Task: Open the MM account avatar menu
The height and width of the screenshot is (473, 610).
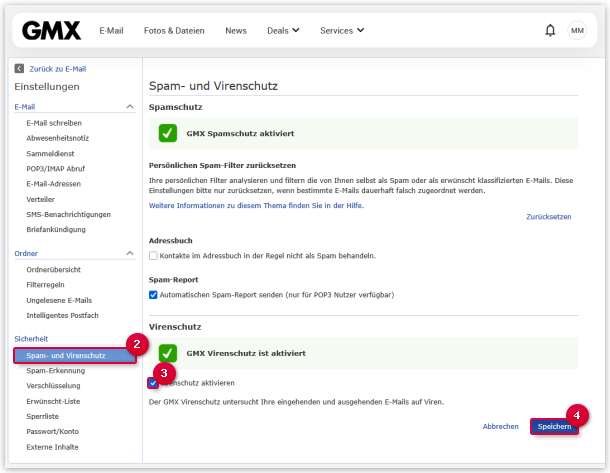Action: click(577, 31)
